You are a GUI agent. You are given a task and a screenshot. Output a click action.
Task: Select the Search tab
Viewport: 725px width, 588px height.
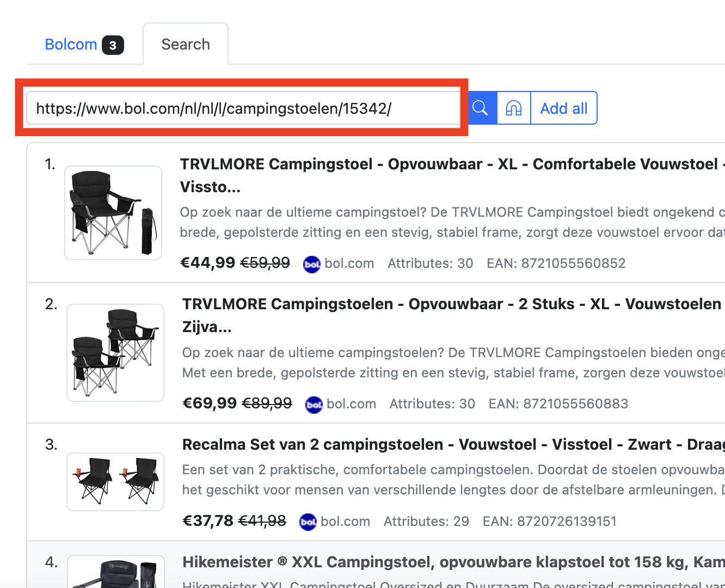[x=186, y=45]
